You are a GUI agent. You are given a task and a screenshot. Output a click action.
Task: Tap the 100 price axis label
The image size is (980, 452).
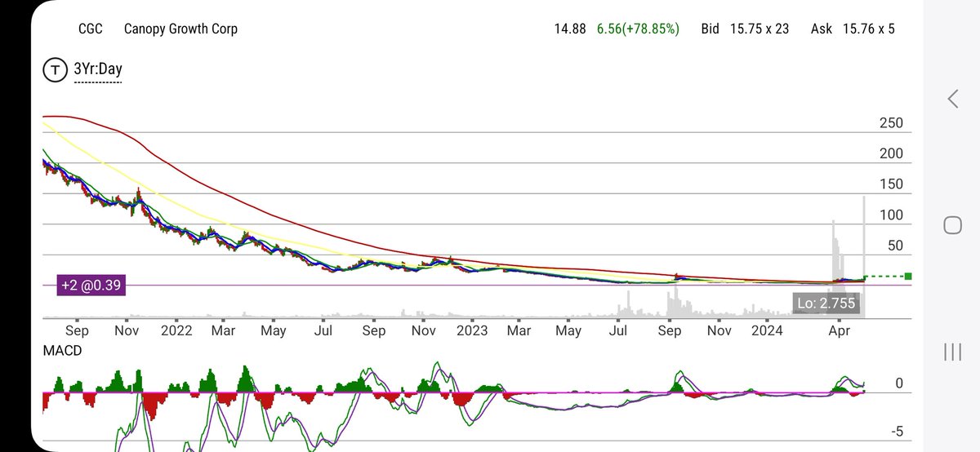coord(891,215)
